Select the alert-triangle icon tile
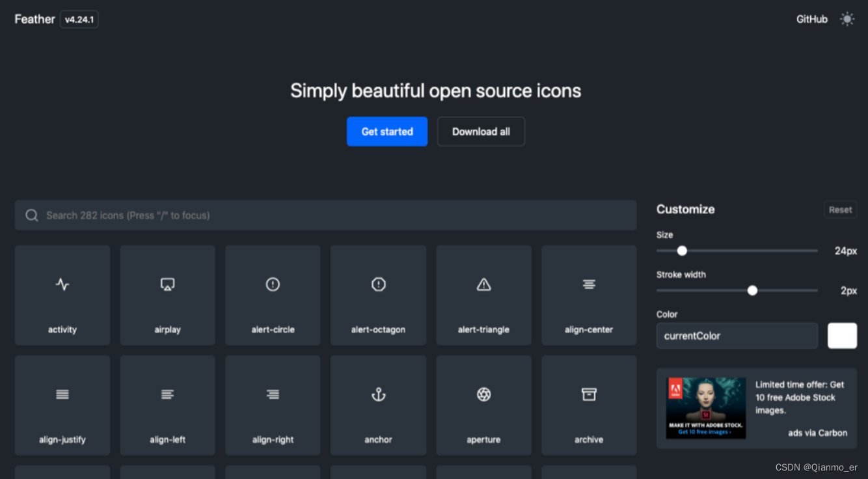868x479 pixels. click(483, 295)
